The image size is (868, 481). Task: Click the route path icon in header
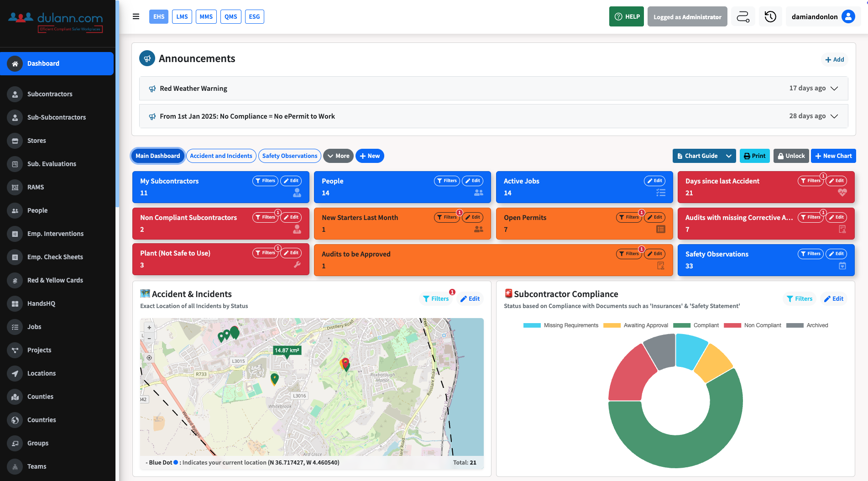[x=743, y=16]
